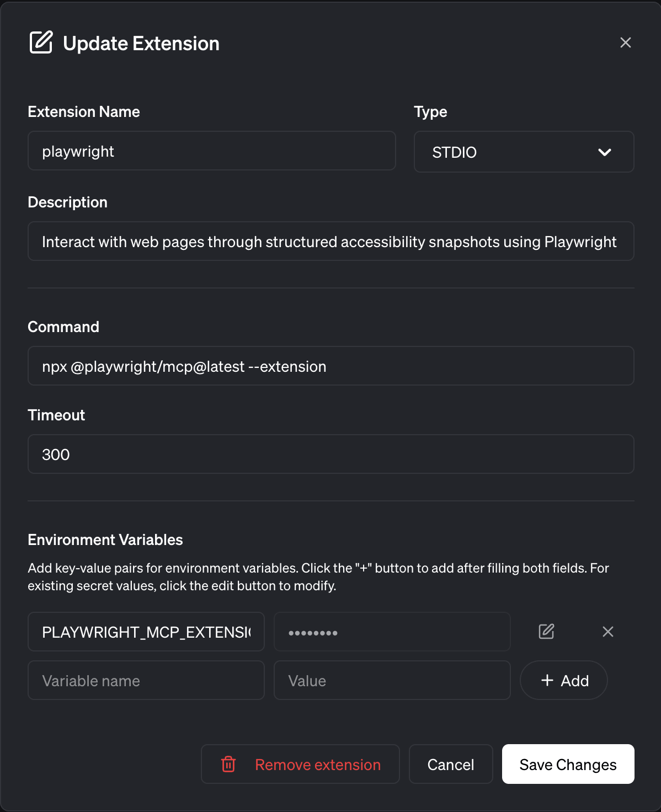The height and width of the screenshot is (812, 661).
Task: Close the Update Extension dialog
Action: tap(625, 42)
